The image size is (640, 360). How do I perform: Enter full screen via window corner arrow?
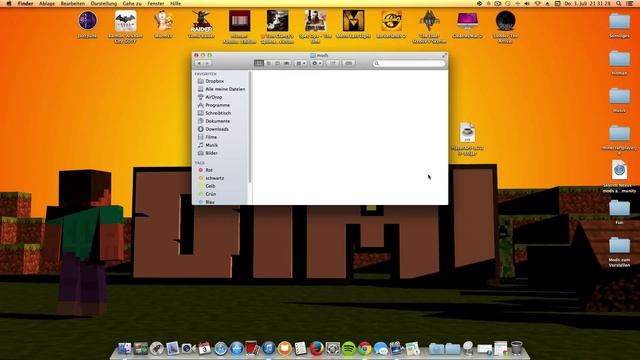[x=444, y=55]
